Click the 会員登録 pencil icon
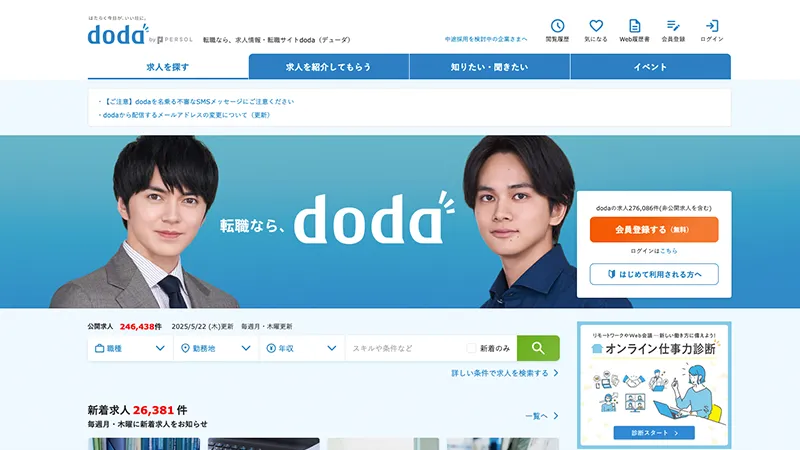 (x=673, y=26)
